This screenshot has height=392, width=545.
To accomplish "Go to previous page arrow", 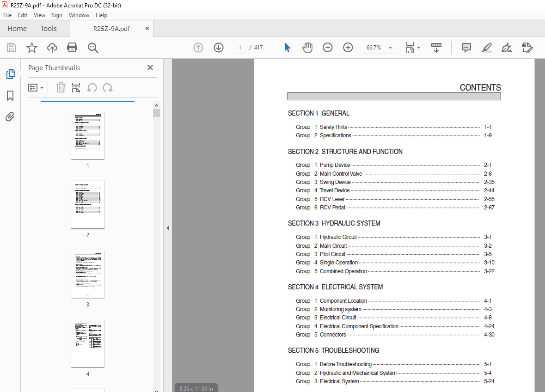I will click(198, 48).
